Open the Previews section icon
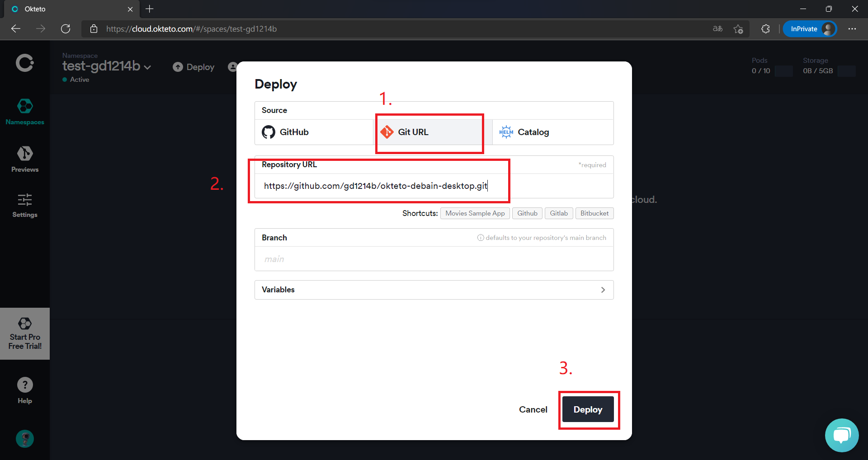868x460 pixels. coord(25,154)
